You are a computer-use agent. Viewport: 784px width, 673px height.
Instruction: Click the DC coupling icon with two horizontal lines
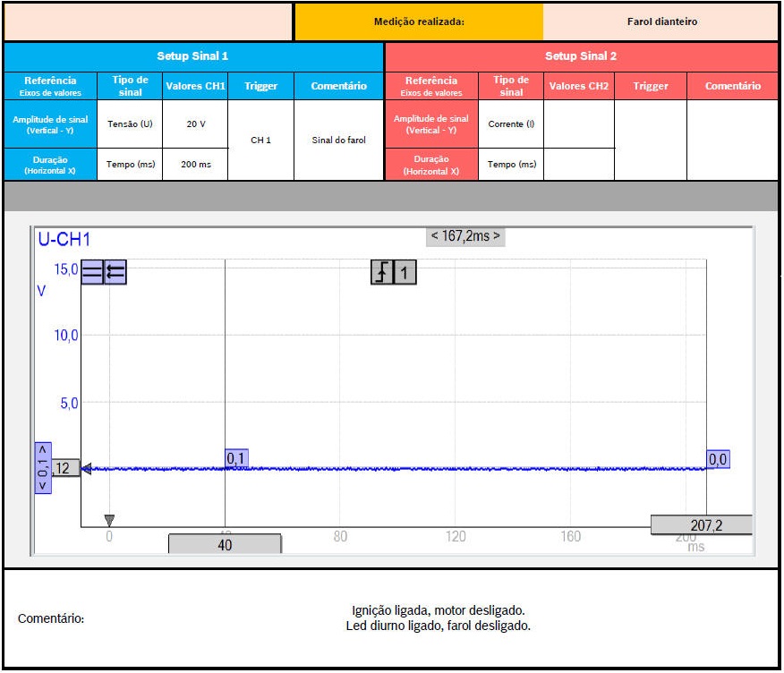pos(92,272)
